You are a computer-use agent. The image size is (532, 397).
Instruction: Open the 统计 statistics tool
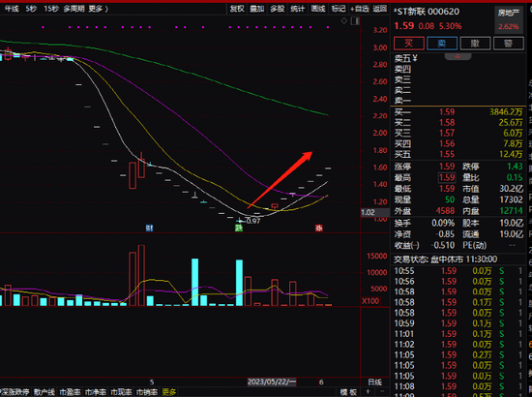(x=298, y=9)
